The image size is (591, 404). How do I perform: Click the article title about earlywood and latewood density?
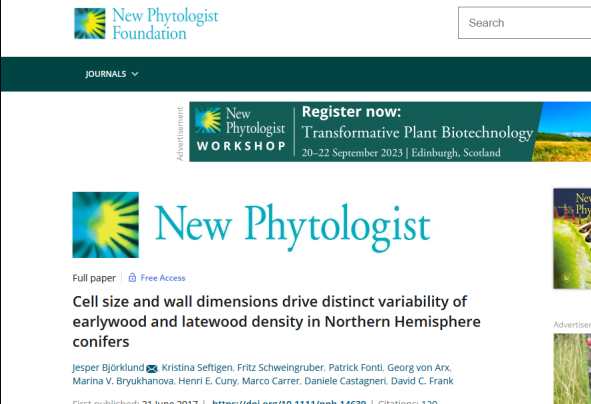277,321
